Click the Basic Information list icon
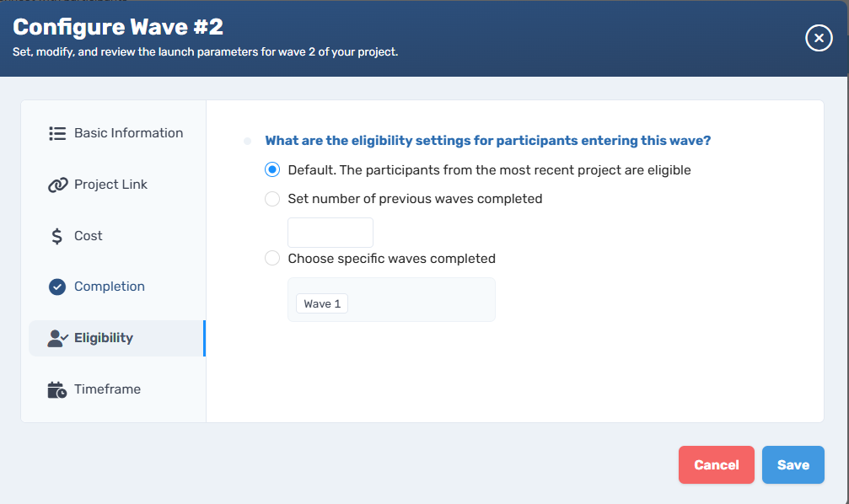This screenshot has width=849, height=504. click(57, 133)
